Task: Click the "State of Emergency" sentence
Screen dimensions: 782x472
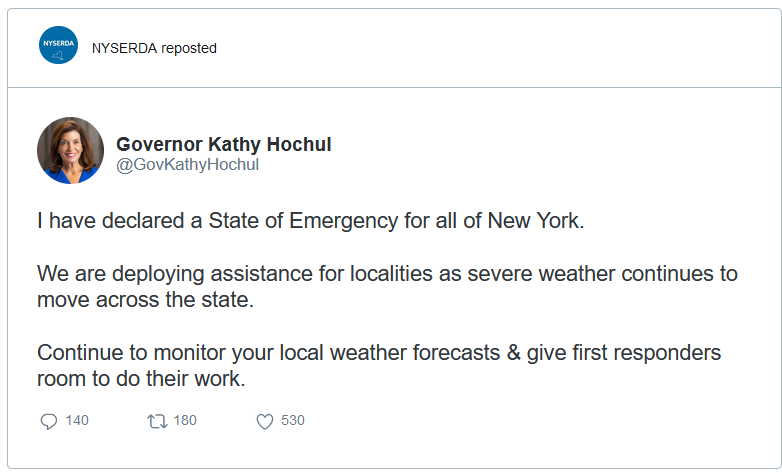Action: click(310, 220)
